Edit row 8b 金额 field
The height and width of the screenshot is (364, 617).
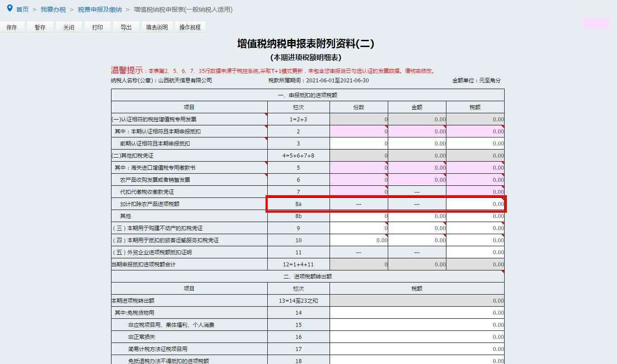point(417,216)
